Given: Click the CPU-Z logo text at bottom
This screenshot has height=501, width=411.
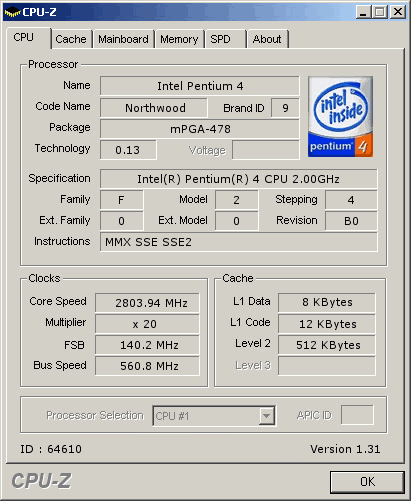Looking at the screenshot, I should (42, 481).
